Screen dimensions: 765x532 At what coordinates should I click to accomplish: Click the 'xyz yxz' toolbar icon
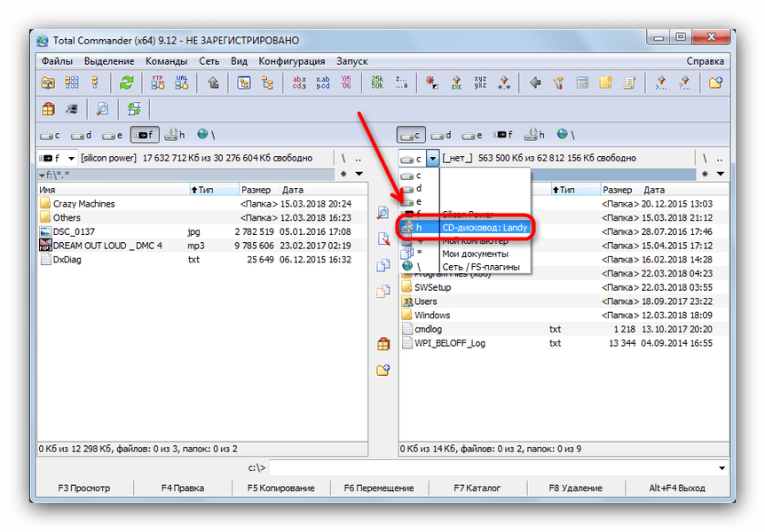[480, 82]
